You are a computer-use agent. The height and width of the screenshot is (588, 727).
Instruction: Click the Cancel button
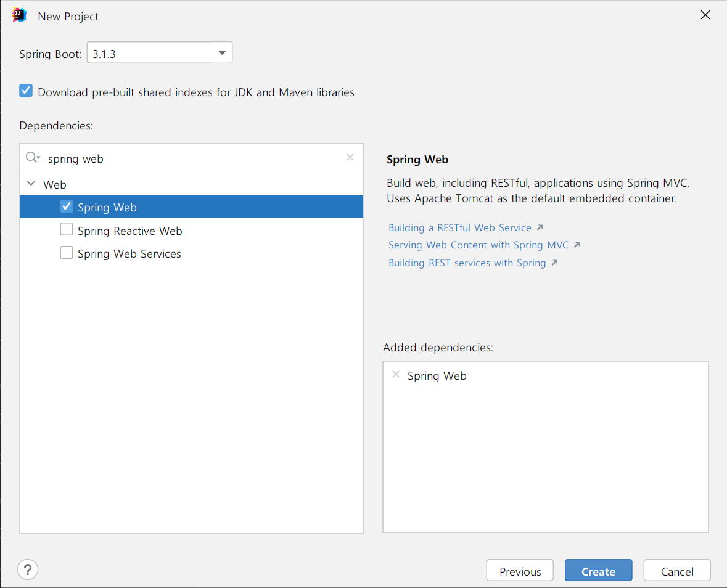click(x=677, y=570)
